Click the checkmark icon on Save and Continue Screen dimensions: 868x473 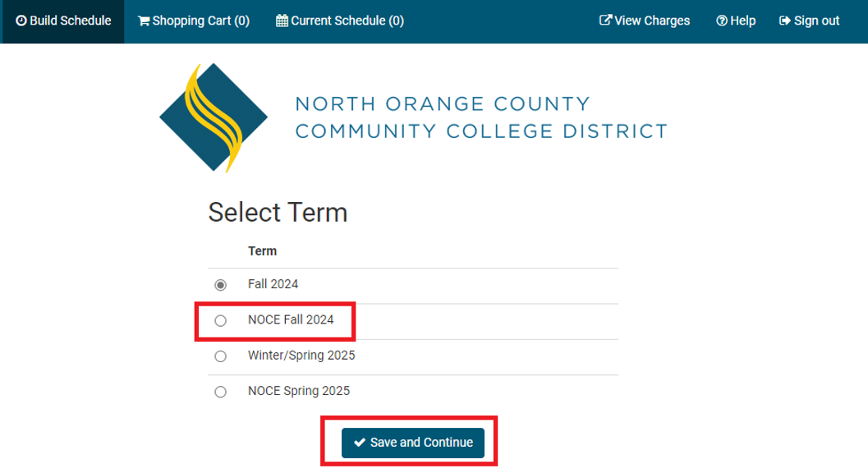tap(360, 442)
